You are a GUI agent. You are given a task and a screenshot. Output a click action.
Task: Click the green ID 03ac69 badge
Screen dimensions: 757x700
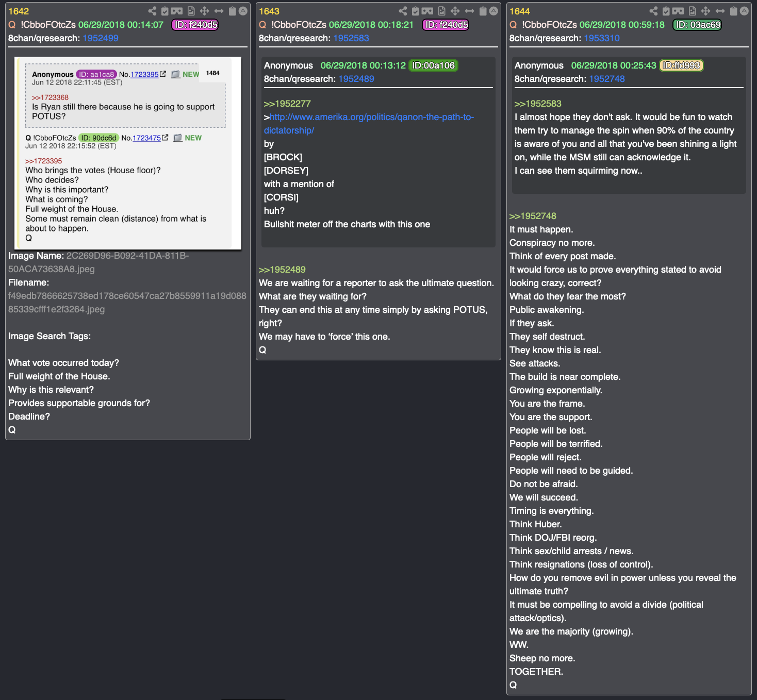[x=697, y=25]
